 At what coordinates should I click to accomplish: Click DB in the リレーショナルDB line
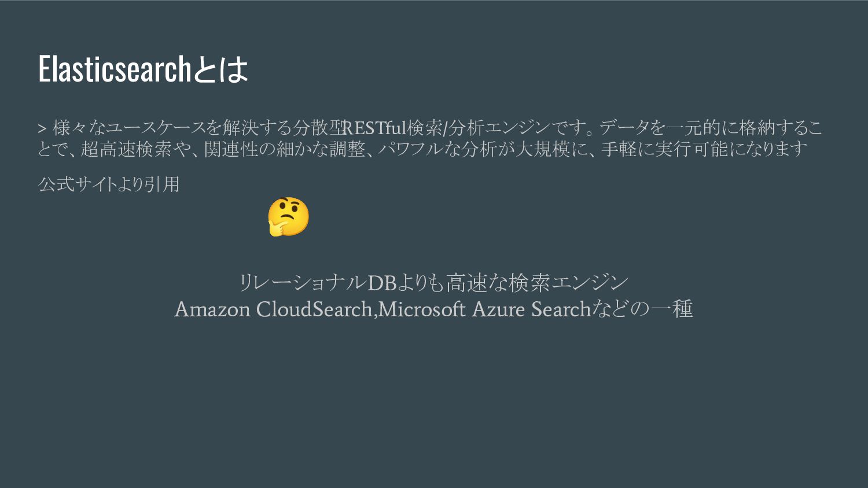coord(381,283)
